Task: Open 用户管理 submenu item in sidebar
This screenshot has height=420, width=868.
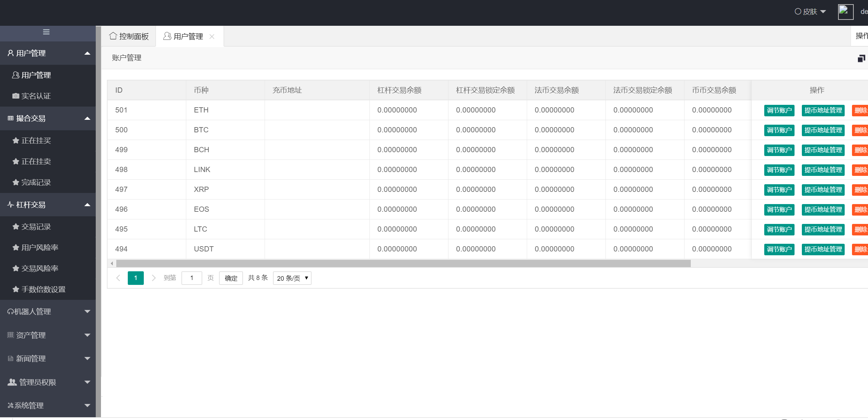Action: pos(48,75)
